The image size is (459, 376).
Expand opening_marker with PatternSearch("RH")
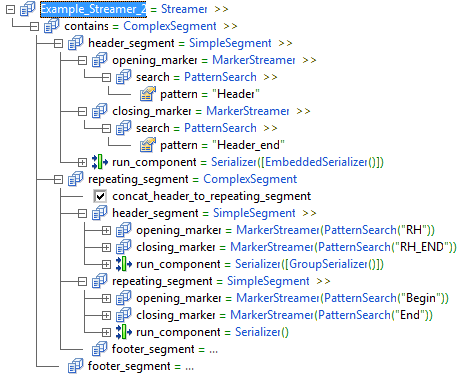(106, 230)
